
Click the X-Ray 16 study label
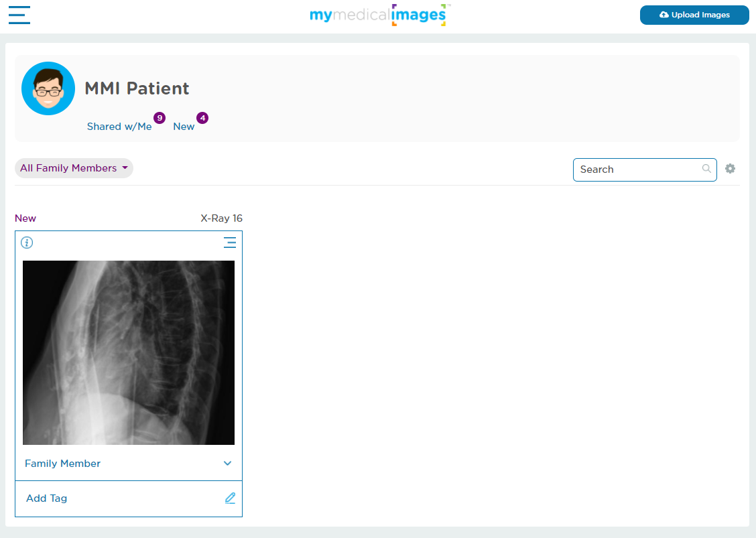[221, 218]
